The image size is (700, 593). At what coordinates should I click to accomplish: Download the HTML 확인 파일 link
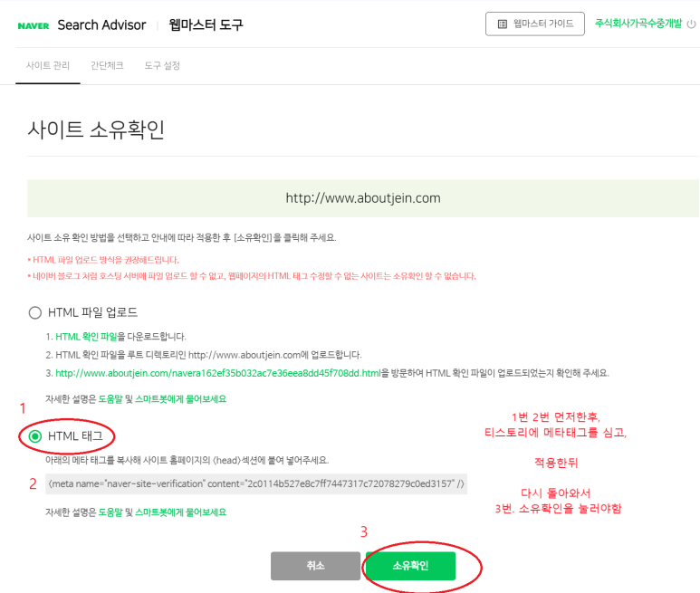86,337
